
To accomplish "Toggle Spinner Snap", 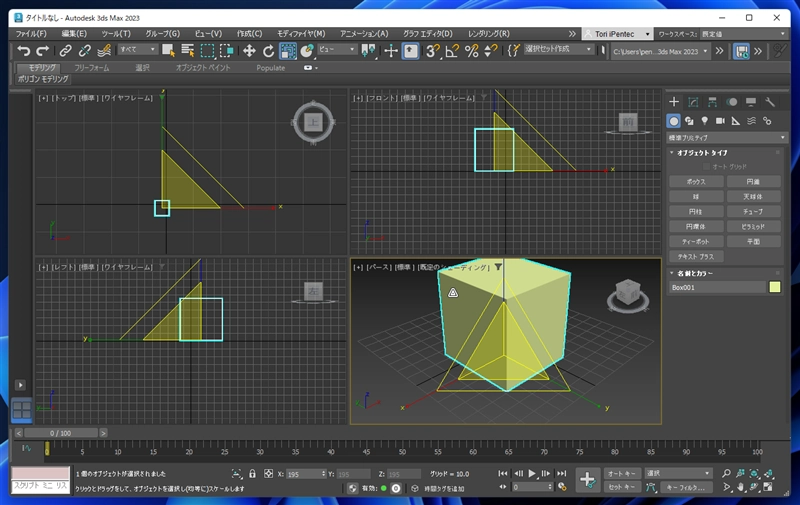I will (x=490, y=50).
